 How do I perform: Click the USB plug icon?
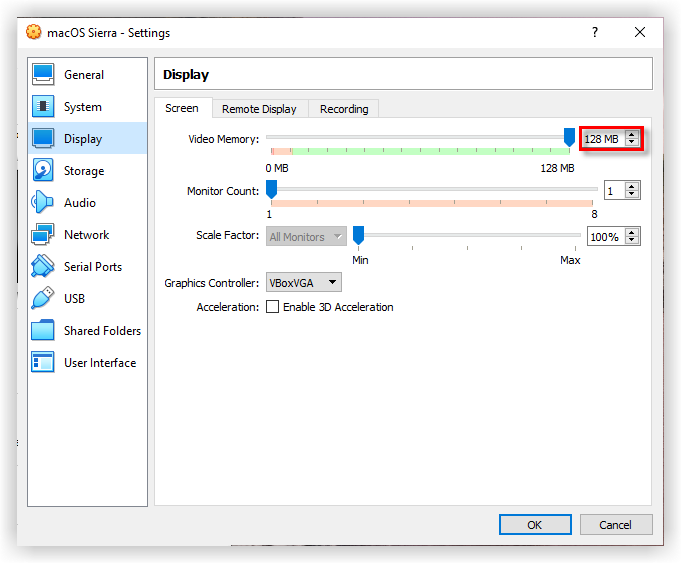tap(43, 298)
